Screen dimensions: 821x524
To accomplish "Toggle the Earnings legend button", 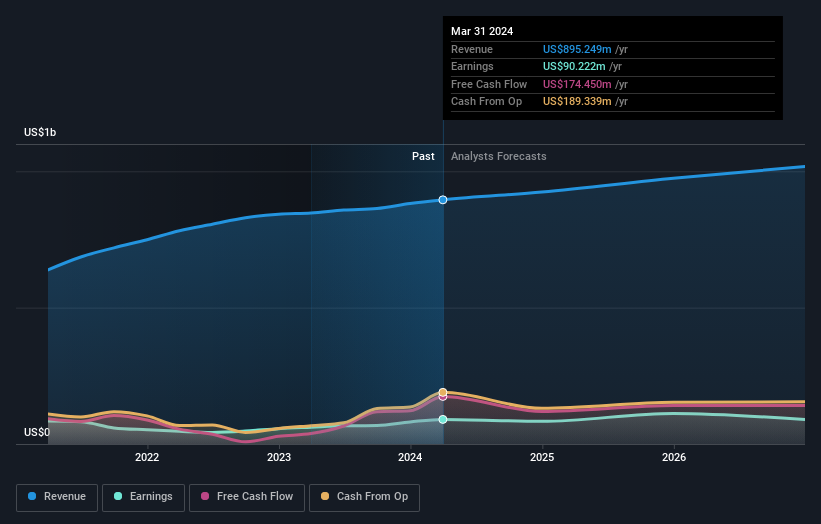I will coord(143,497).
